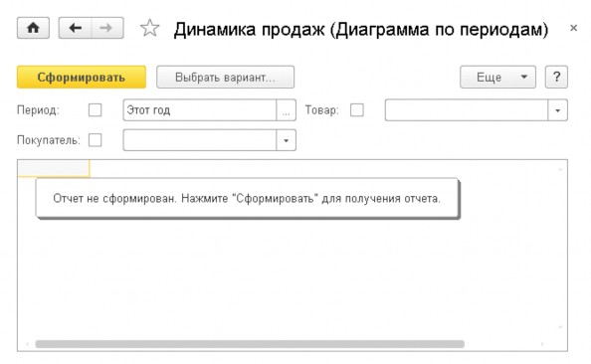The width and height of the screenshot is (591, 364).
Task: Click the 'Отчет не сформирован' message box
Action: click(x=248, y=198)
